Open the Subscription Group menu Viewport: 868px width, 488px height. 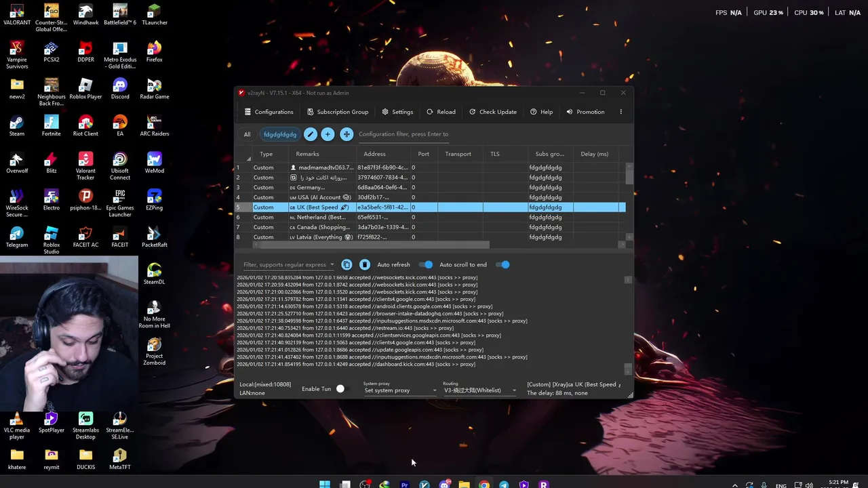tap(338, 112)
